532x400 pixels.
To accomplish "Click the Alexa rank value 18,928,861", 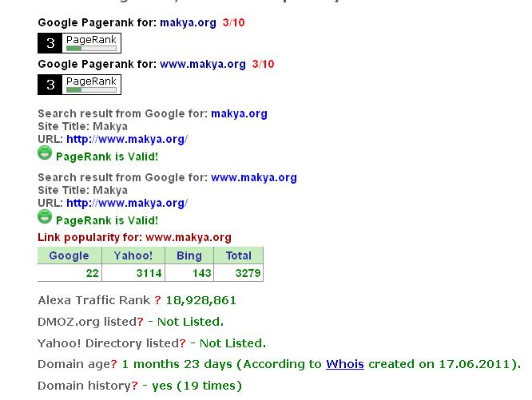I will (x=200, y=300).
